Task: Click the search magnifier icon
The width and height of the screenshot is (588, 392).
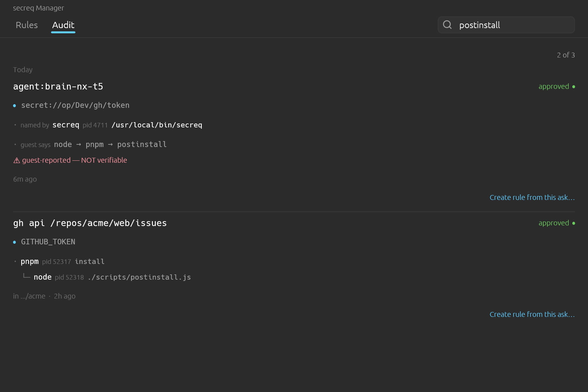Action: [x=447, y=25]
